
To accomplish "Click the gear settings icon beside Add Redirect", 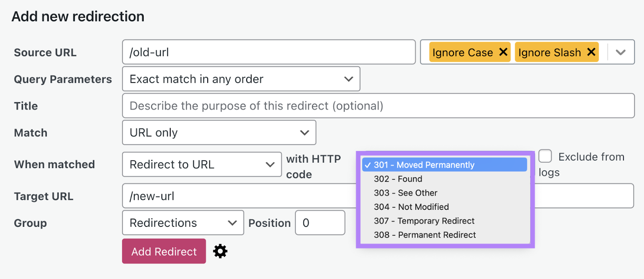I will tap(220, 251).
